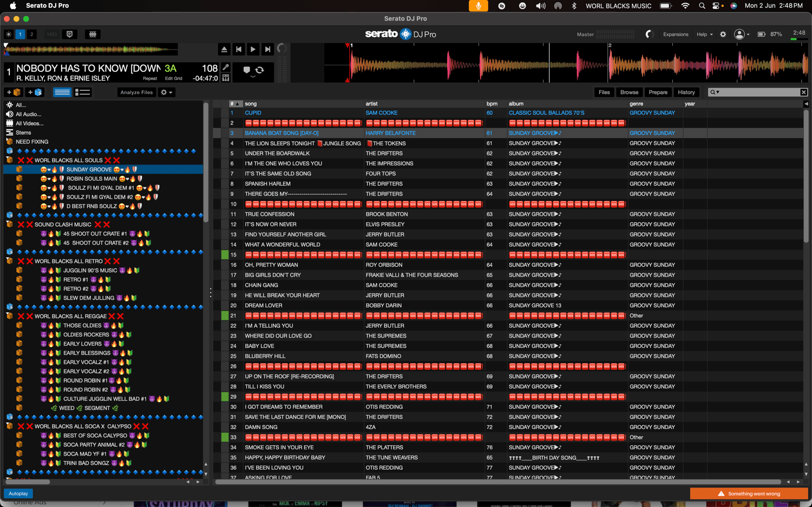Open the user account dropdown
Screen dimensions: 812x507
coord(742,34)
